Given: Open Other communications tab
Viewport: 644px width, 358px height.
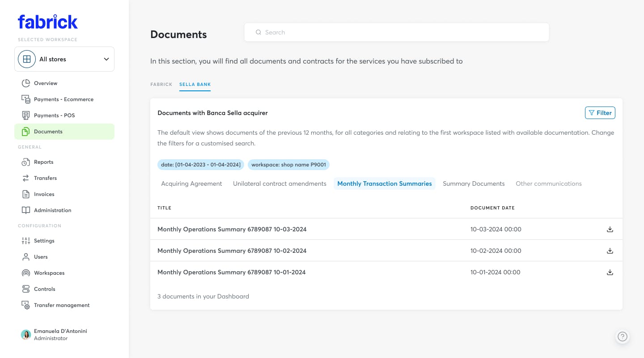Looking at the screenshot, I should (549, 183).
